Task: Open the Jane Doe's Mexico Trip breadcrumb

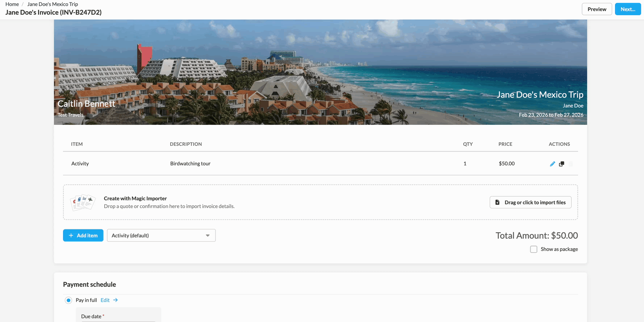Action: coord(53,4)
